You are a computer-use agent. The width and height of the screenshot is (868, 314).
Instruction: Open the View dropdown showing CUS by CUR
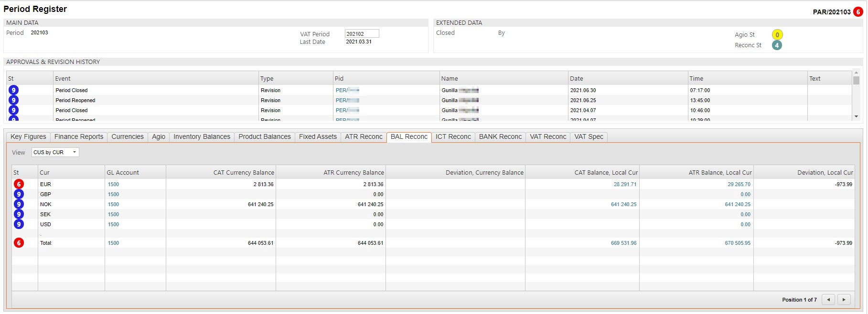coord(55,152)
